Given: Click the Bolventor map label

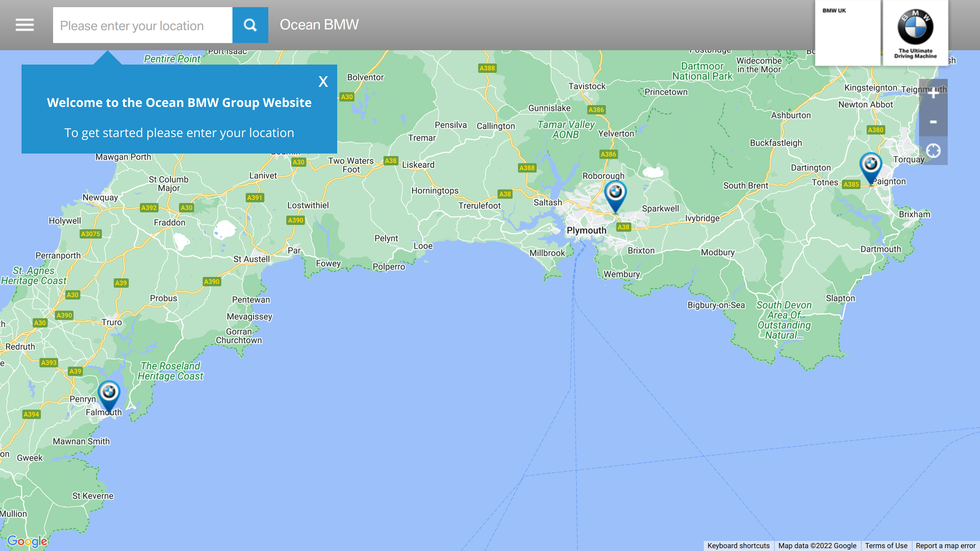Looking at the screenshot, I should (365, 77).
